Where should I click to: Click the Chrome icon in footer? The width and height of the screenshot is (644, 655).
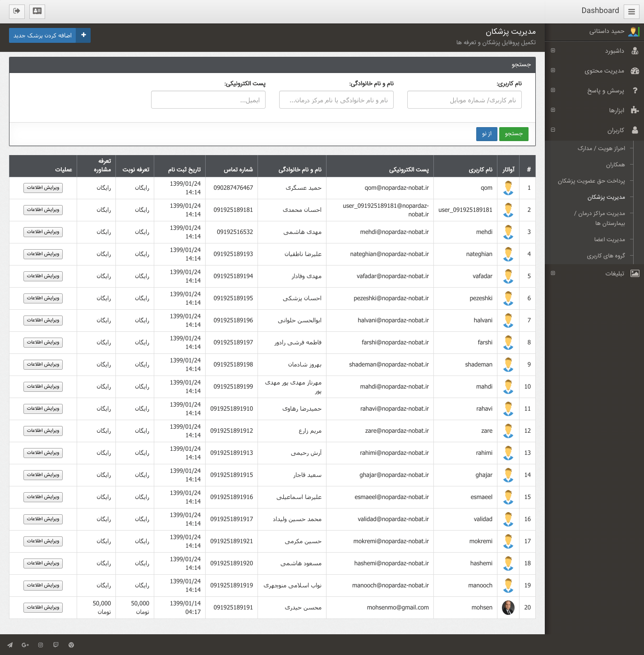coord(71,645)
